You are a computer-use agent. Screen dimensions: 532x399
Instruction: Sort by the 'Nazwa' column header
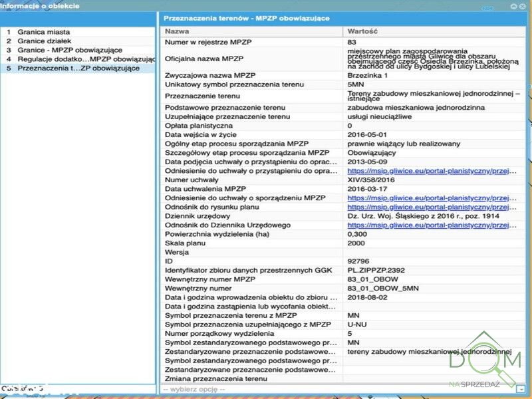tap(253, 31)
